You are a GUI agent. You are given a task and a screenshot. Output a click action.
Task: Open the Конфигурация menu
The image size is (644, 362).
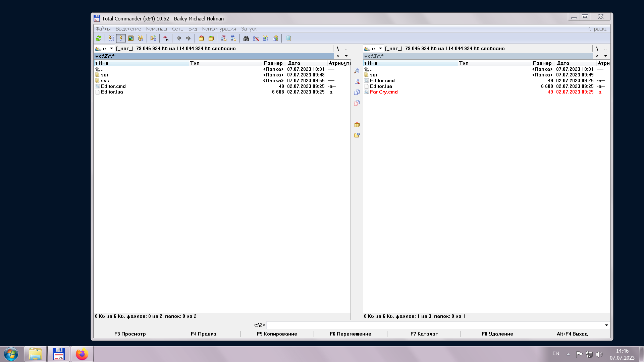219,29
